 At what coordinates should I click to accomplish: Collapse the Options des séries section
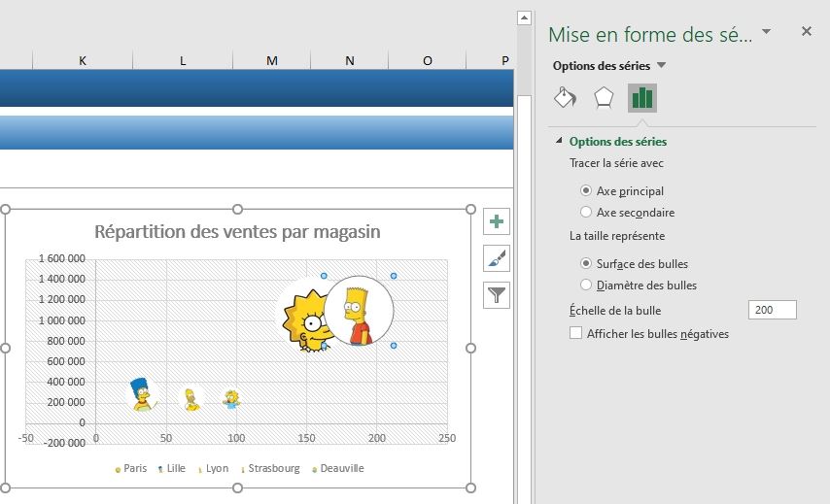point(559,141)
